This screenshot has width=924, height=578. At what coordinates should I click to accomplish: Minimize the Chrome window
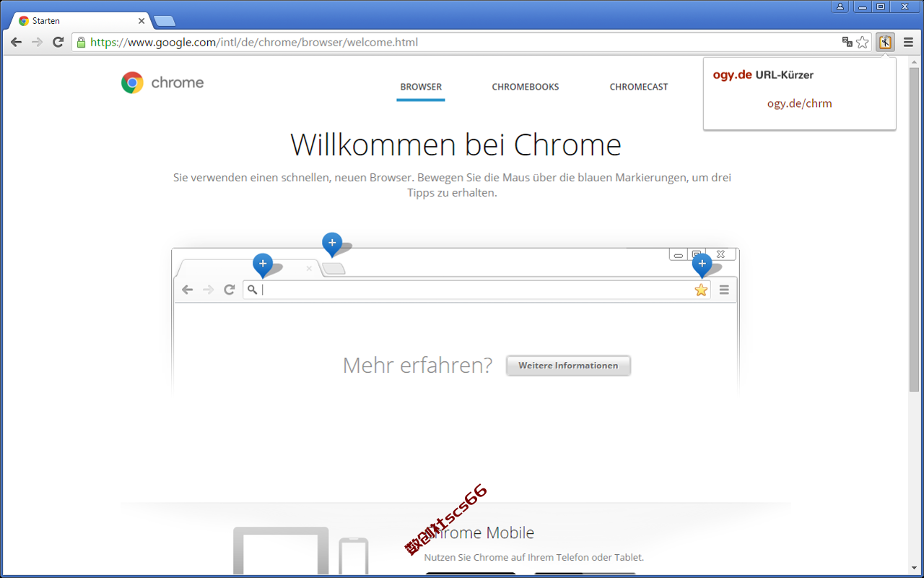(862, 7)
